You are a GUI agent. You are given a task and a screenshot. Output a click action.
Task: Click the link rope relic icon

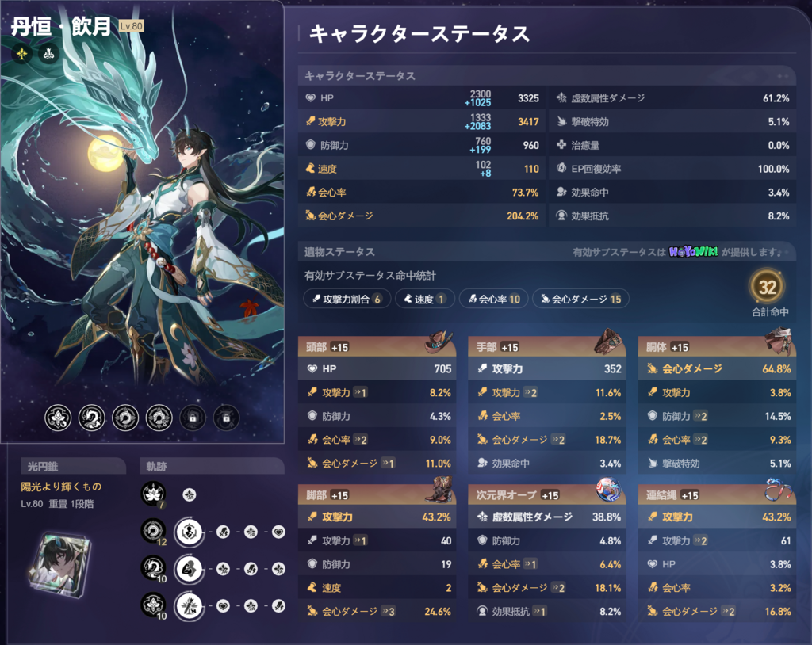click(x=779, y=490)
